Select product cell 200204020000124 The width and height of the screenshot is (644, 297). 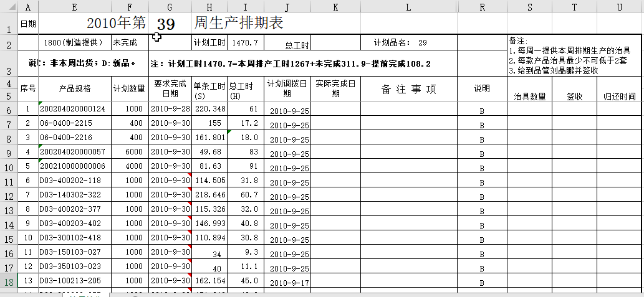(x=74, y=110)
